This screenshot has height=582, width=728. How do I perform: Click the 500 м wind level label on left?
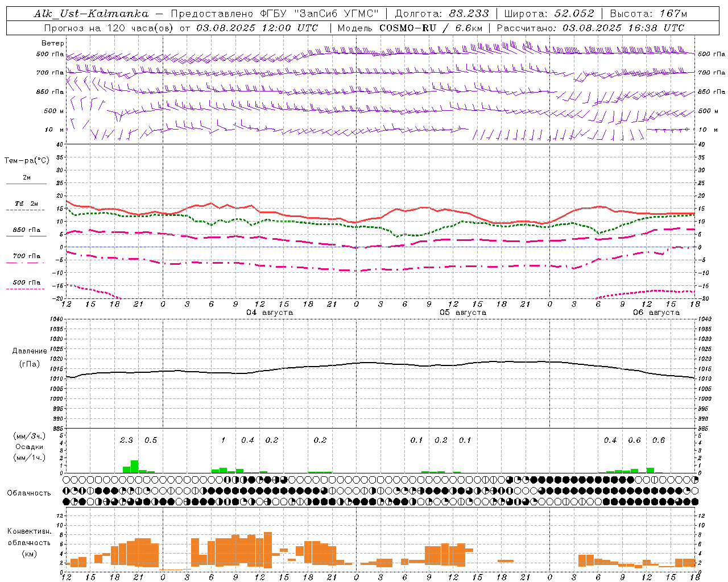click(54, 111)
